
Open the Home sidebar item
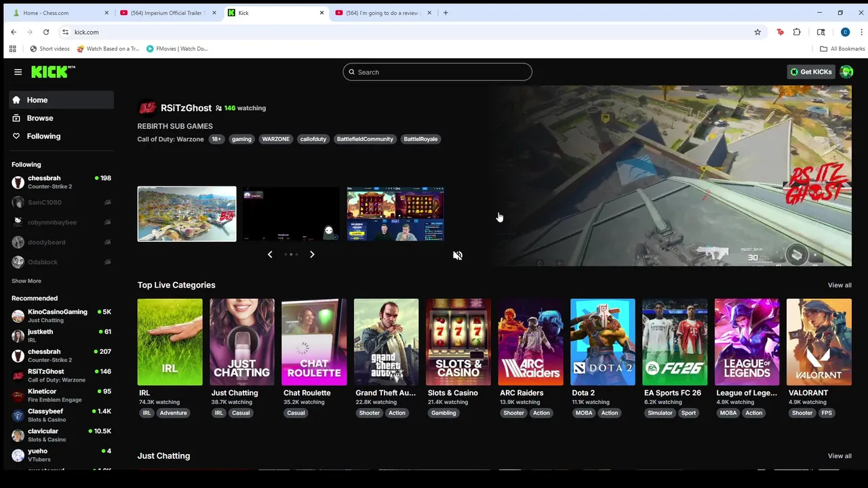coord(62,100)
